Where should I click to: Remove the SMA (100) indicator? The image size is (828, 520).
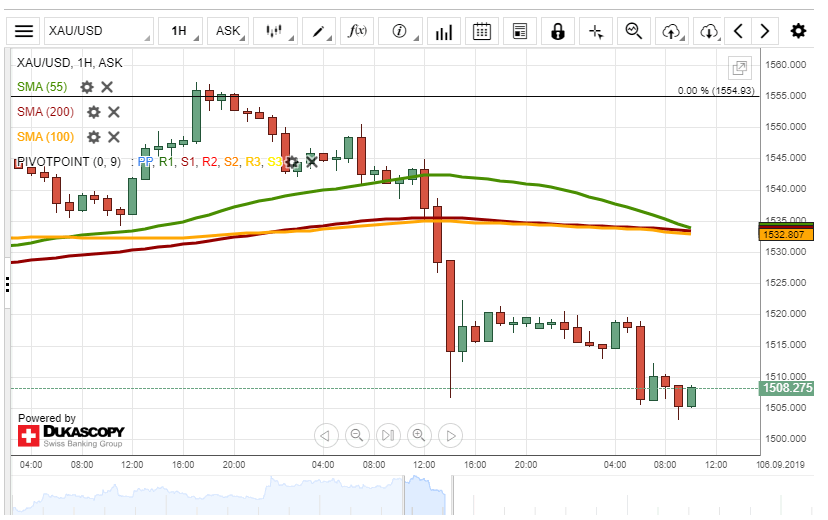114,137
